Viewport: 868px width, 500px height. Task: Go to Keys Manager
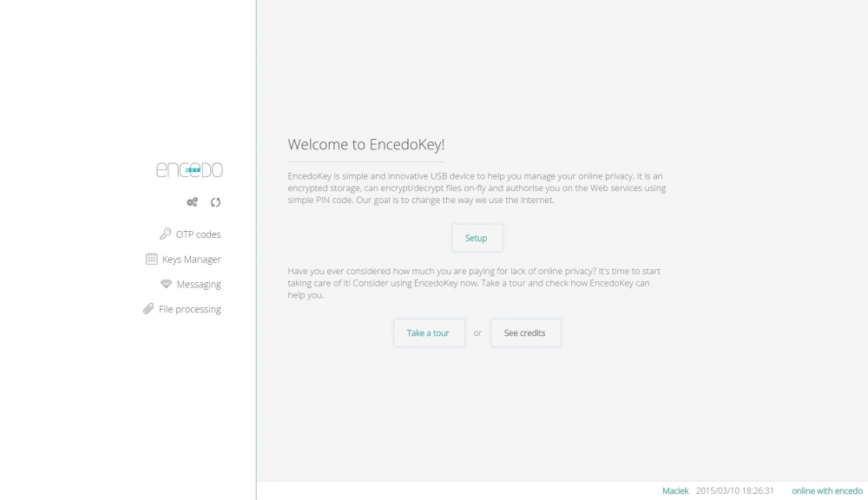click(x=191, y=260)
